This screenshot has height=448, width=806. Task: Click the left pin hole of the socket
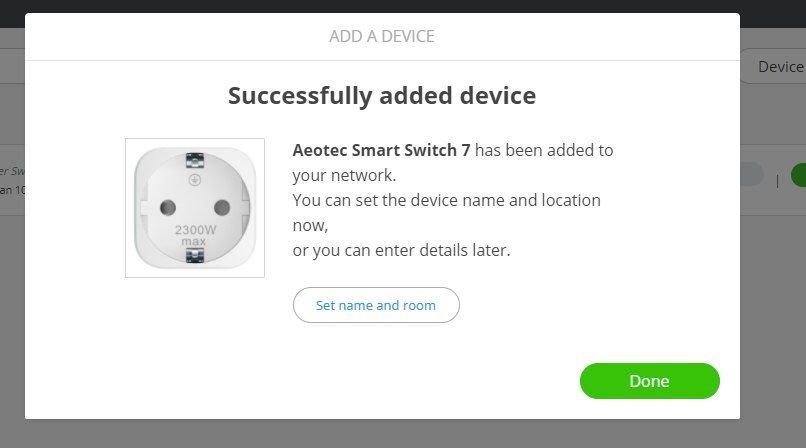point(166,206)
